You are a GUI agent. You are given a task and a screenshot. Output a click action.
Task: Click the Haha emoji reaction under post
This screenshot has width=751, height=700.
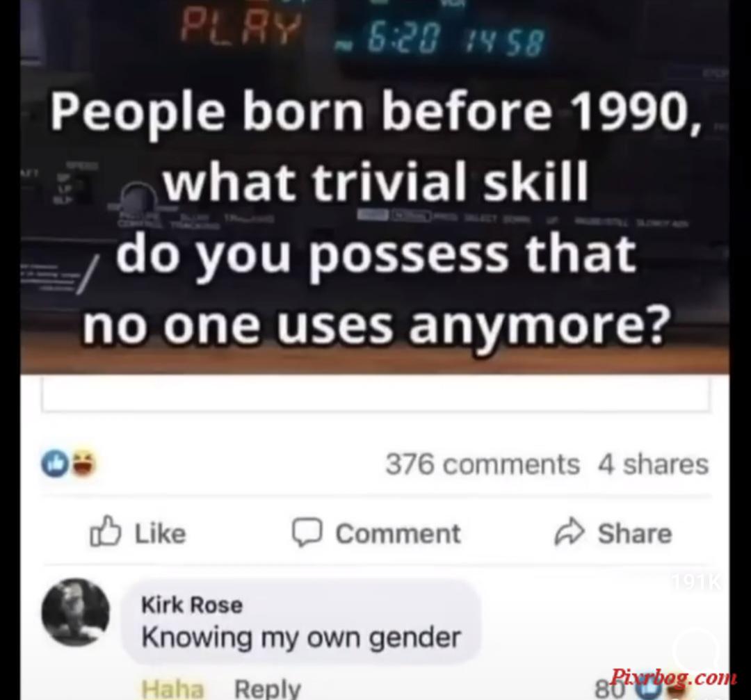point(84,464)
